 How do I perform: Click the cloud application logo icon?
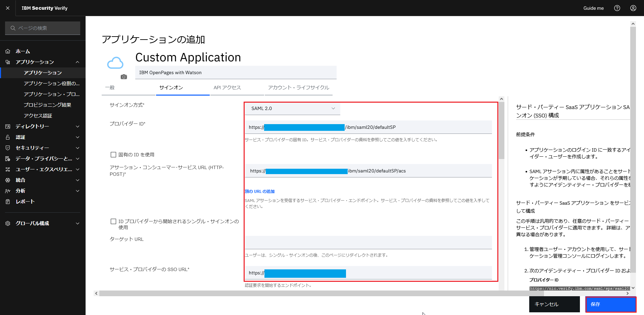[x=115, y=63]
